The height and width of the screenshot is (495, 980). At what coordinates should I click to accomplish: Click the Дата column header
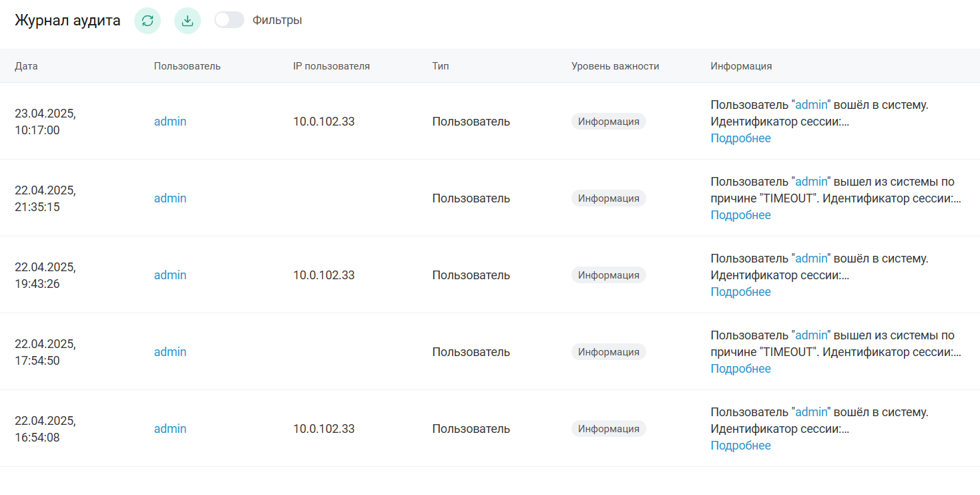click(x=27, y=66)
